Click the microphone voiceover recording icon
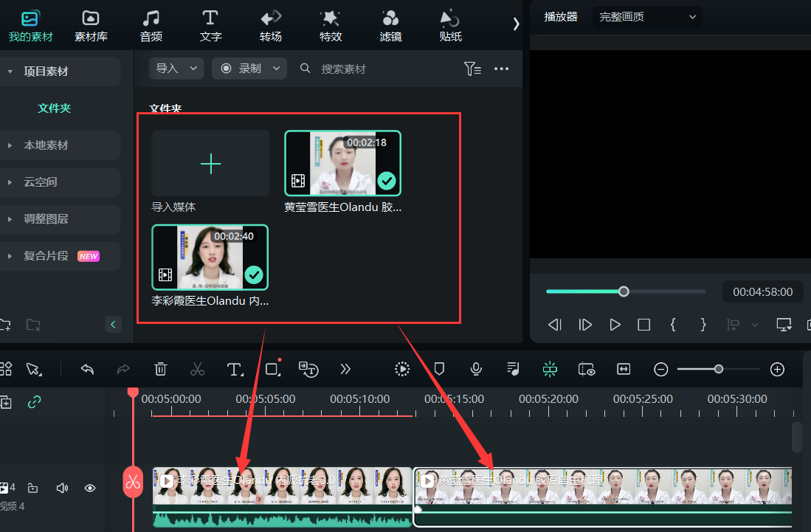The width and height of the screenshot is (811, 532). pos(476,369)
